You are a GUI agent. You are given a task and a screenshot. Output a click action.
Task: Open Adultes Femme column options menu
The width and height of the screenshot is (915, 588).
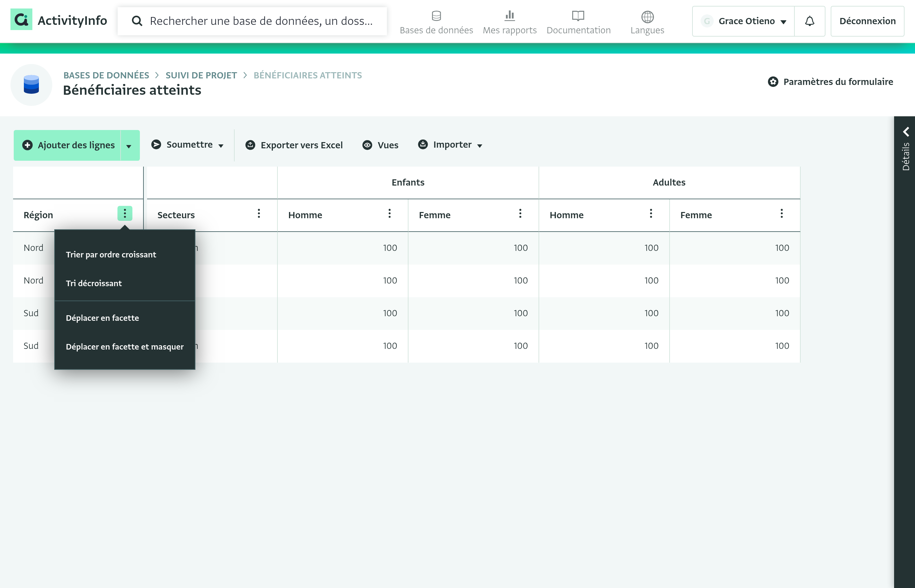pos(782,213)
